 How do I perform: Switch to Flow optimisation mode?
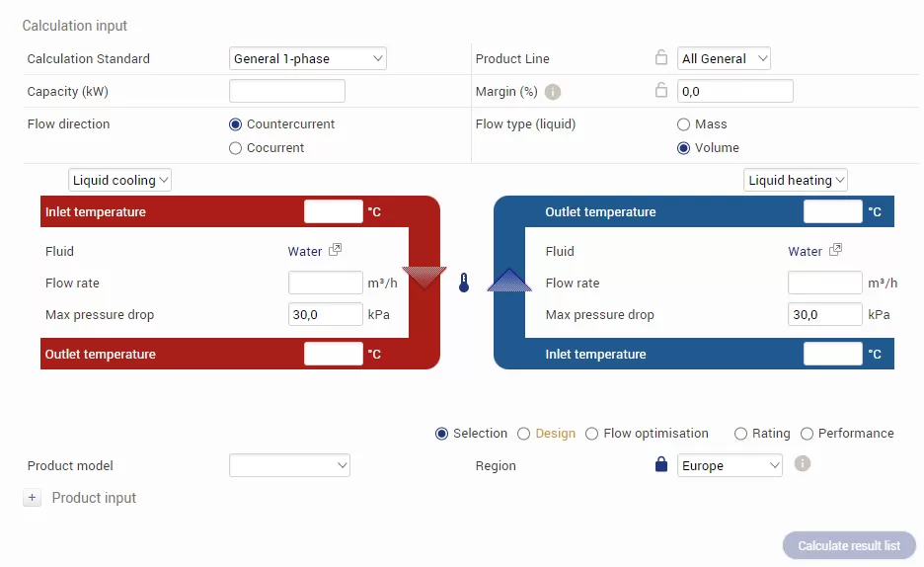pyautogui.click(x=592, y=434)
